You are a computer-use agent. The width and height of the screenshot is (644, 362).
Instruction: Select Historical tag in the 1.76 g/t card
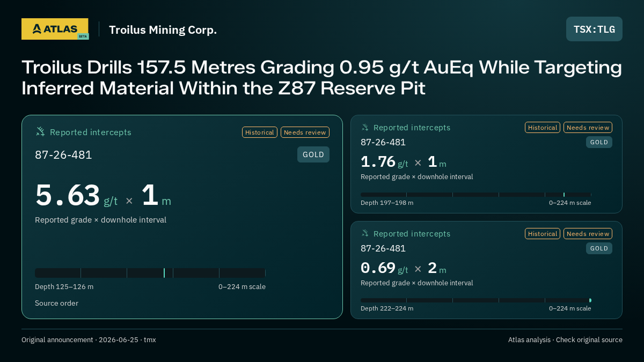coord(543,128)
